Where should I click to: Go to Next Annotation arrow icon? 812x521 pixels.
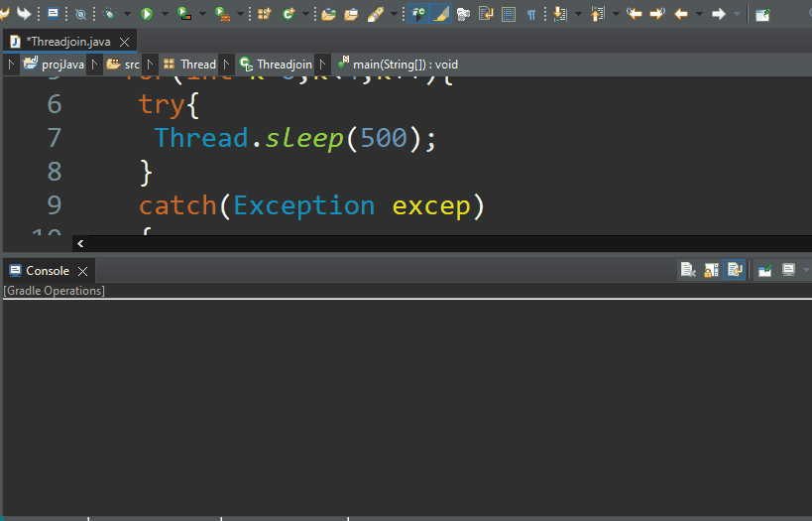click(561, 14)
